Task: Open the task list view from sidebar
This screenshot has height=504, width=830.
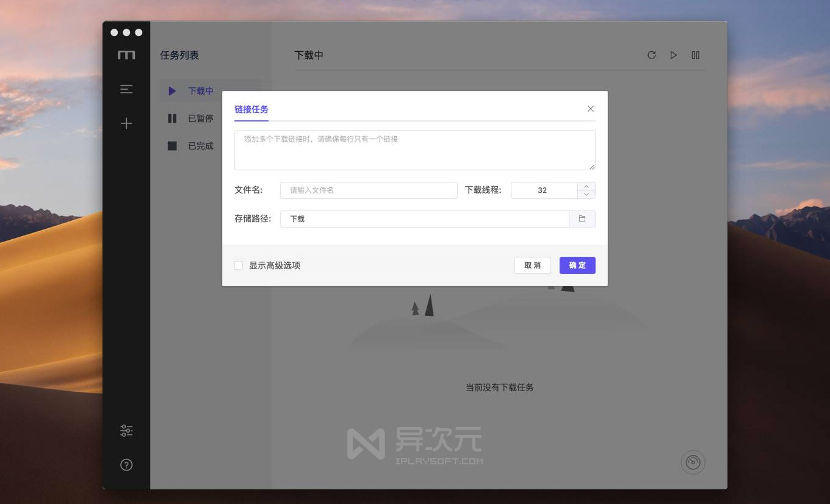Action: coord(126,89)
